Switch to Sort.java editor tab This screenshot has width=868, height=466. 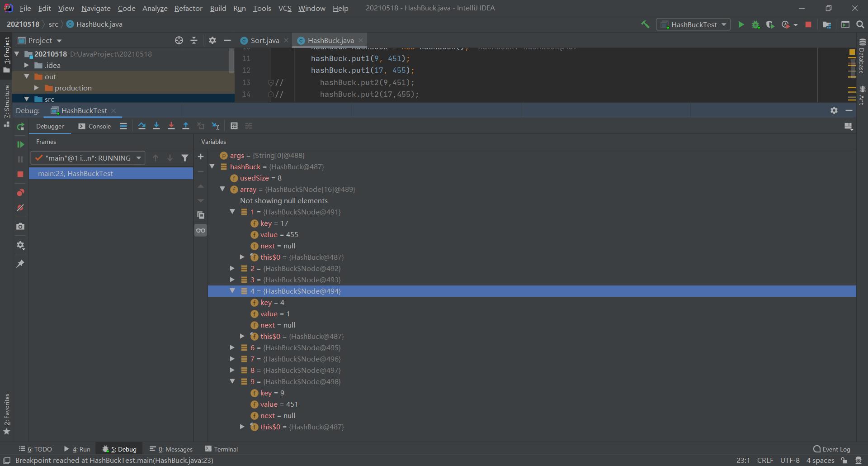tap(264, 40)
